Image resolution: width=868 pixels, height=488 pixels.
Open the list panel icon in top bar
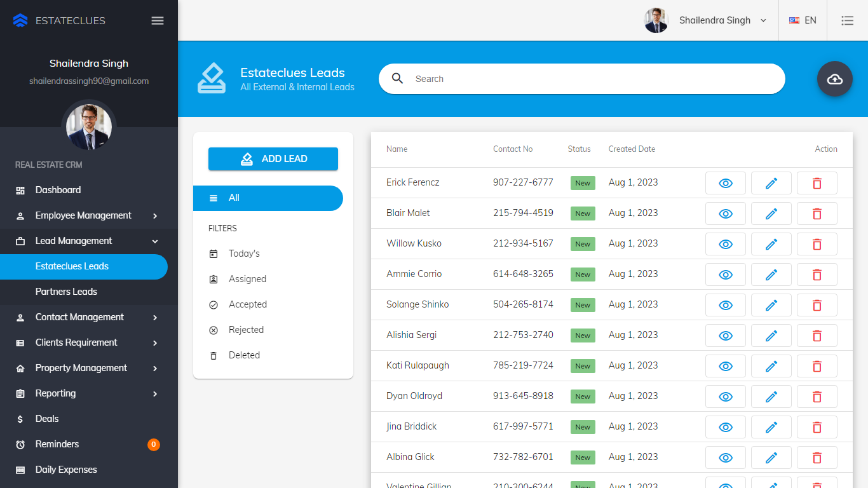pos(847,20)
